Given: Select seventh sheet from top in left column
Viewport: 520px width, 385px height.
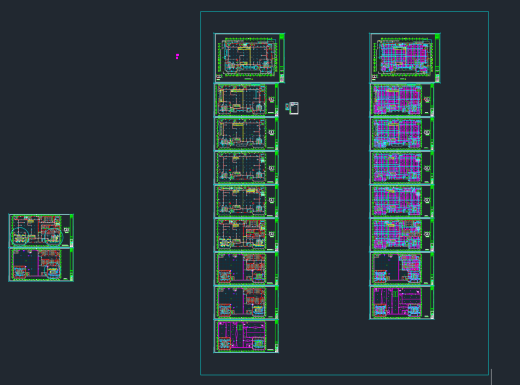Looking at the screenshot, I should click(246, 269).
